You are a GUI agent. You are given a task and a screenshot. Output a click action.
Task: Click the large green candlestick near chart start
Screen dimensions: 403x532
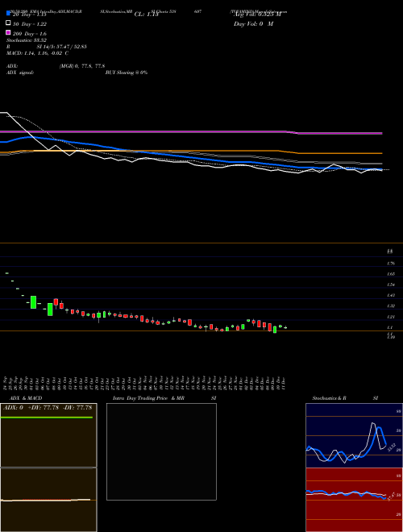[x=33, y=302]
